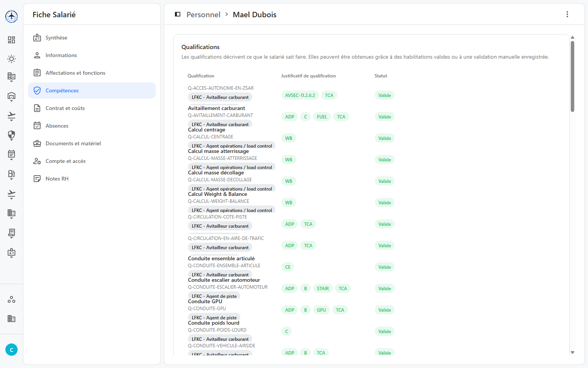Screen dimensions: 588x368
Task: Open the dashboard grid icon
Action: pos(11,40)
